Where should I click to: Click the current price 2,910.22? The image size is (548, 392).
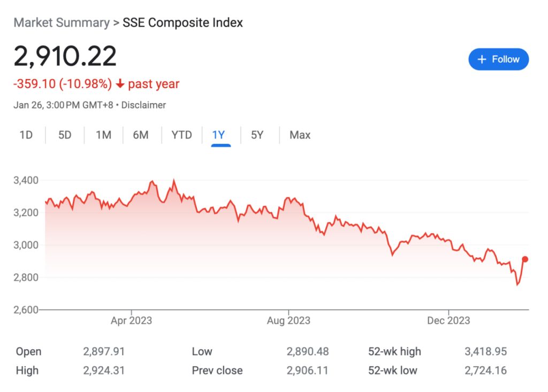[65, 56]
